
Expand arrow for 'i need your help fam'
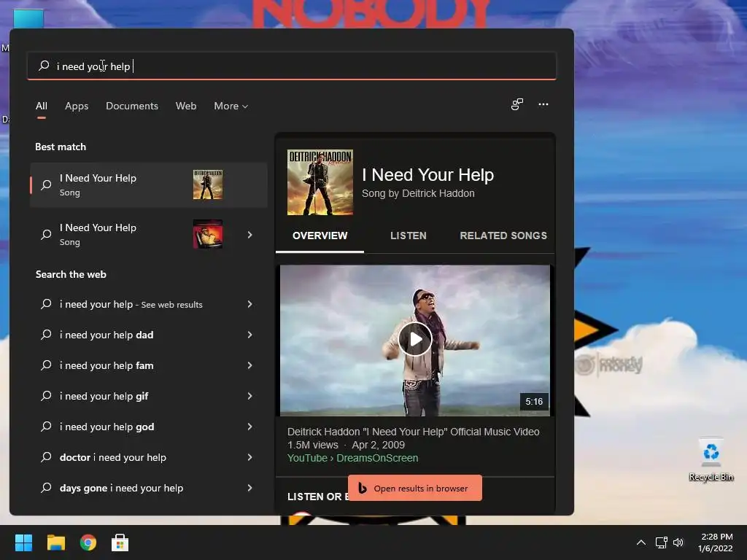coord(249,365)
